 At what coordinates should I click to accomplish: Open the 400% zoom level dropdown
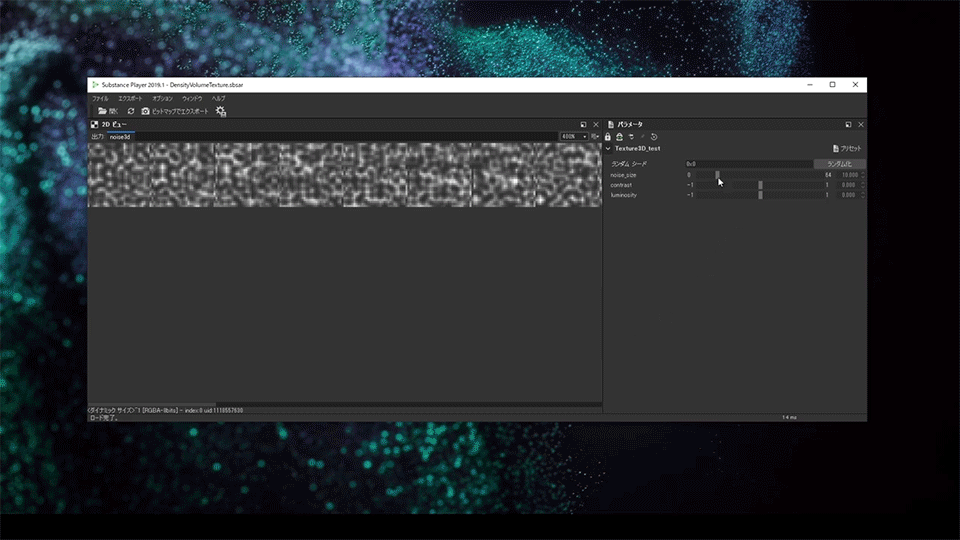(573, 136)
